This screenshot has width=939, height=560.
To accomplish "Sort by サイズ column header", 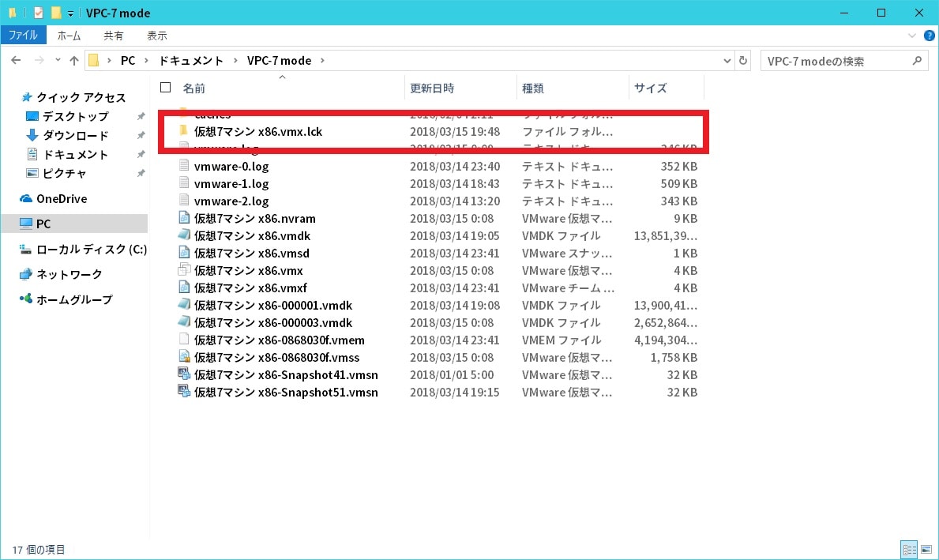I will click(x=651, y=88).
